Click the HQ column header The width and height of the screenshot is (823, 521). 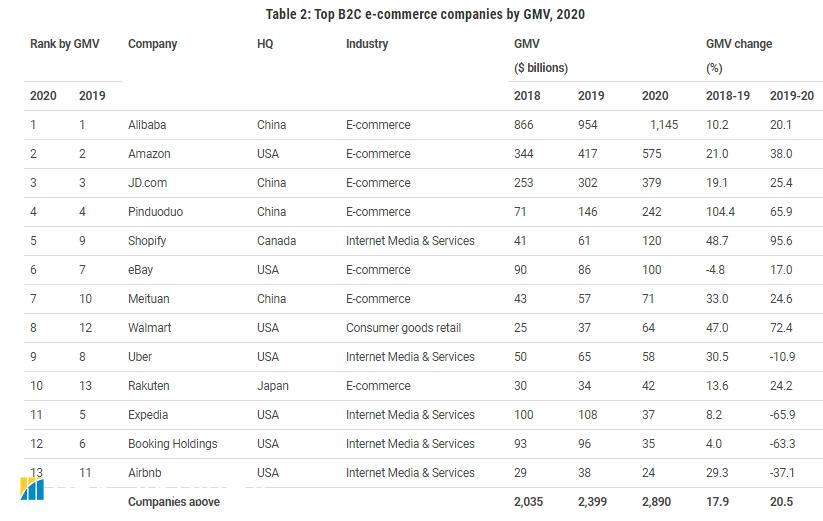265,44
